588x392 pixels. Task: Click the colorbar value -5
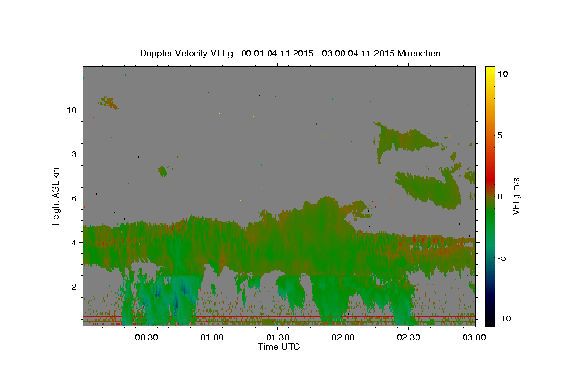502,257
